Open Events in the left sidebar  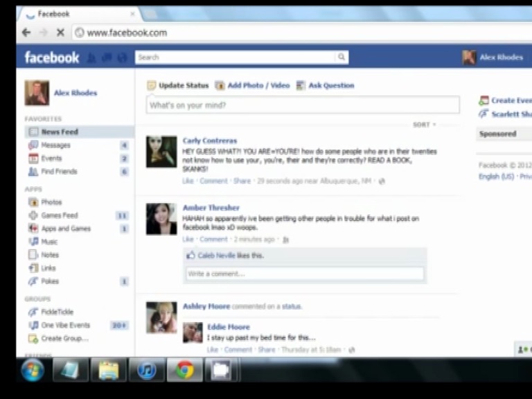coord(51,159)
